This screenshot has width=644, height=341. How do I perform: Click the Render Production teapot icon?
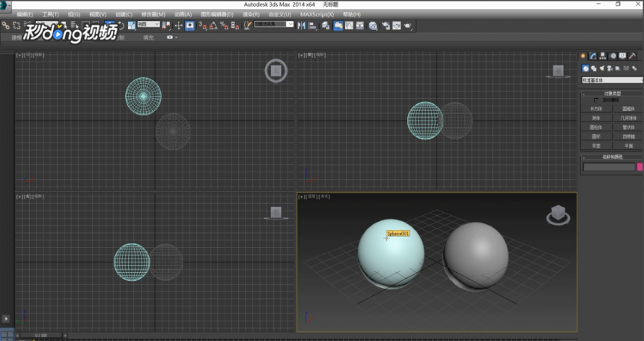408,25
